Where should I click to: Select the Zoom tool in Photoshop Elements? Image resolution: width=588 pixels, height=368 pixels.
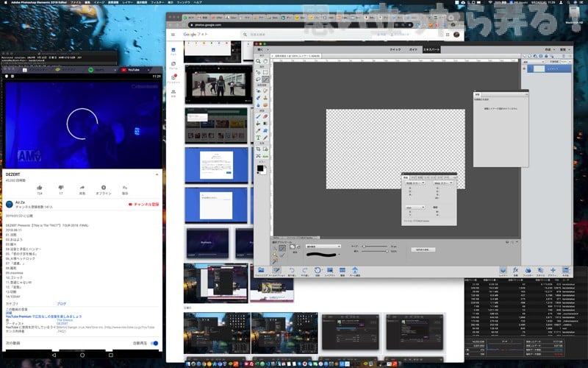coord(259,61)
